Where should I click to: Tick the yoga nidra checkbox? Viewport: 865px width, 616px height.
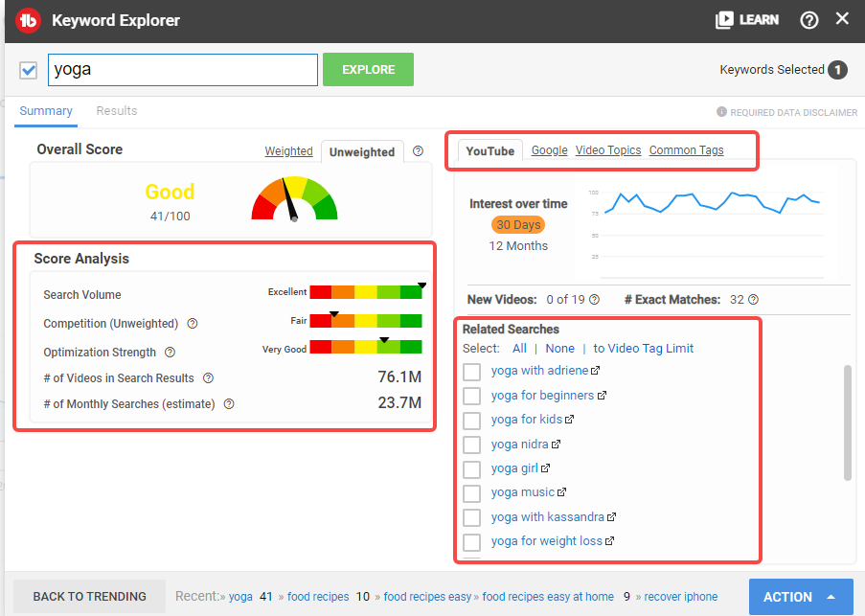[471, 445]
